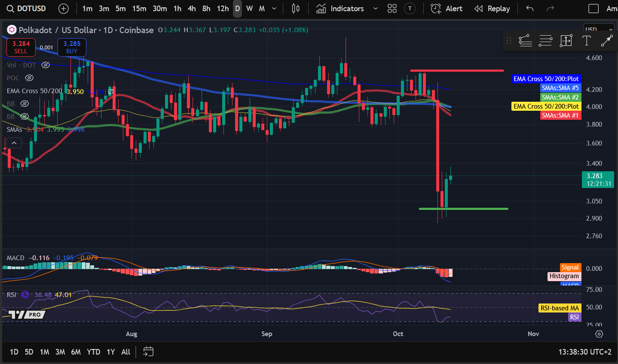Select the arrow line drawing tool

[606, 41]
